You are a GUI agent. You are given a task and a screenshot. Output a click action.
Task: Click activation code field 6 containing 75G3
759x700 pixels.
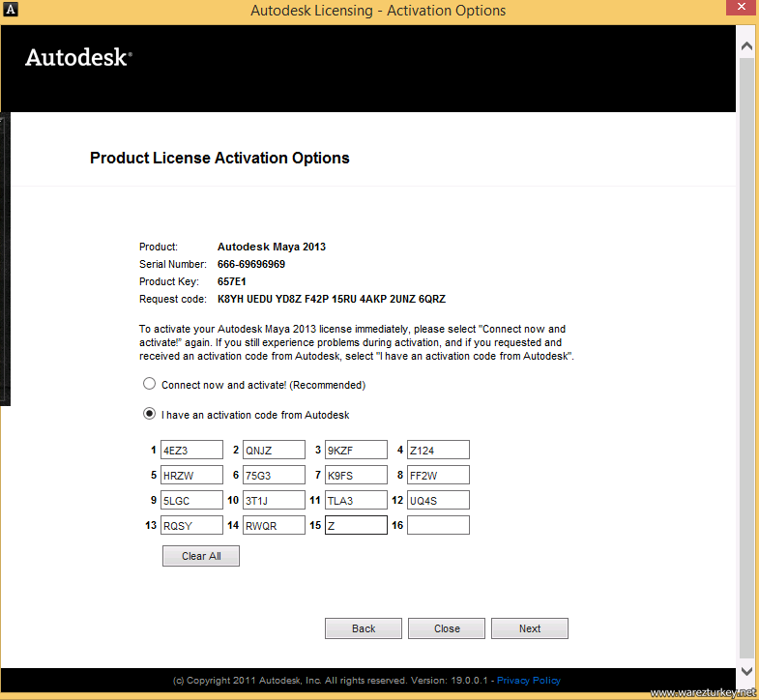click(274, 475)
